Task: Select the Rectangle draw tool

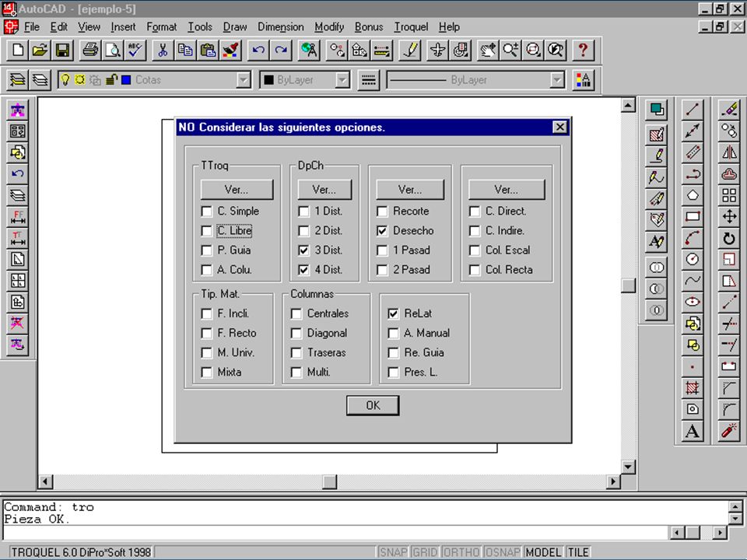Action: (x=693, y=217)
